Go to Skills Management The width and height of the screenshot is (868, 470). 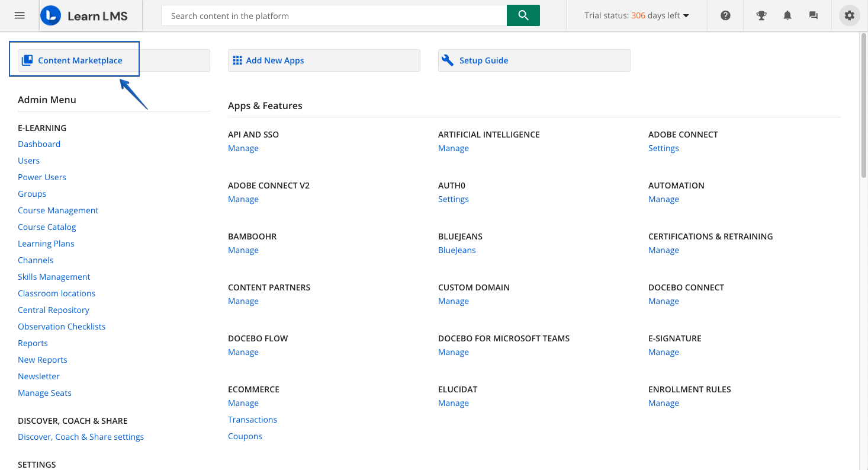coord(54,277)
